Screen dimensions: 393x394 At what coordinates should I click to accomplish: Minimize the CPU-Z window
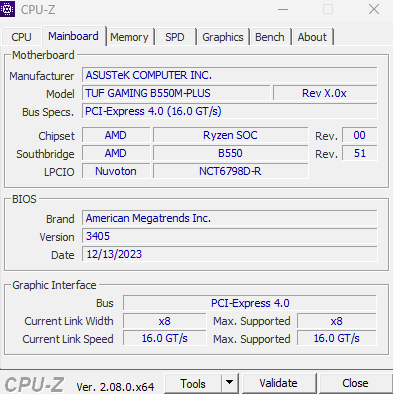coord(283,9)
